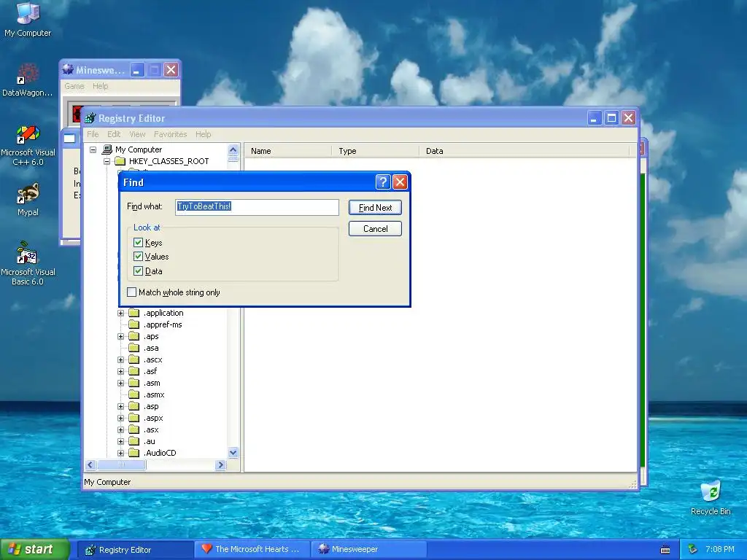Click the .aps folder icon
Viewport: 747px width, 560px height.
[134, 336]
